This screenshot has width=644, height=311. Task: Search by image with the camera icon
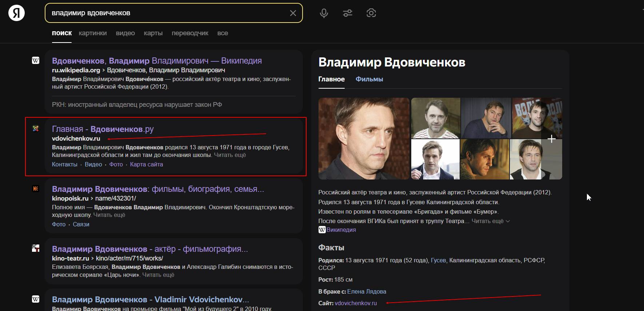click(x=371, y=13)
